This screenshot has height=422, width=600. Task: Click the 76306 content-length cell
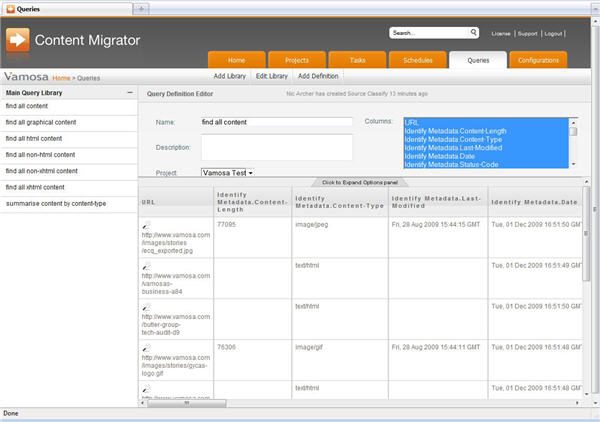[253, 360]
